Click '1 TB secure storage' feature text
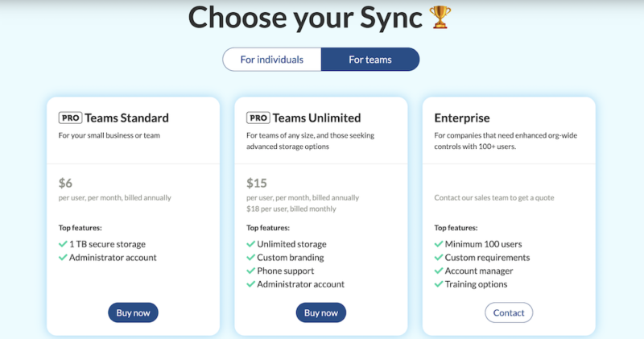Screen dimensions: 644x339 click(107, 244)
